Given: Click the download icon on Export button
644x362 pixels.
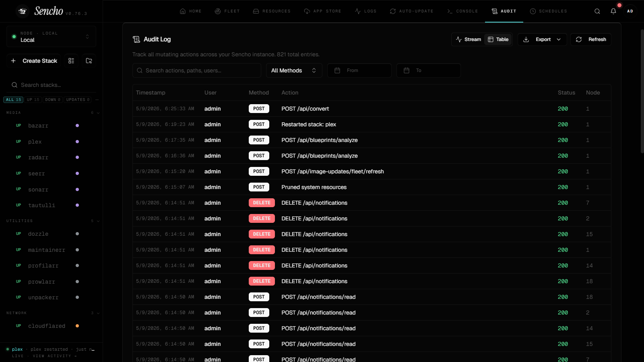Looking at the screenshot, I should (x=526, y=39).
